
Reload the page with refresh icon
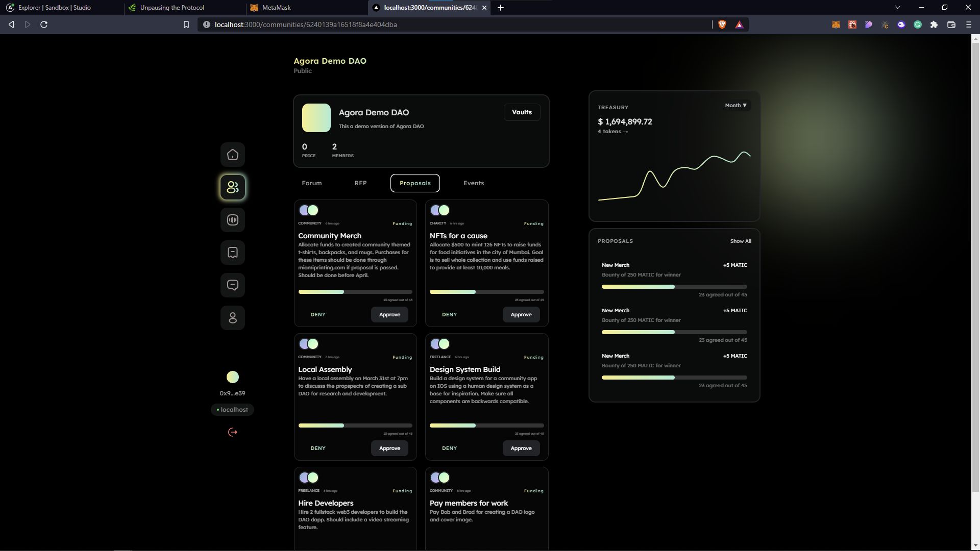pos(44,24)
